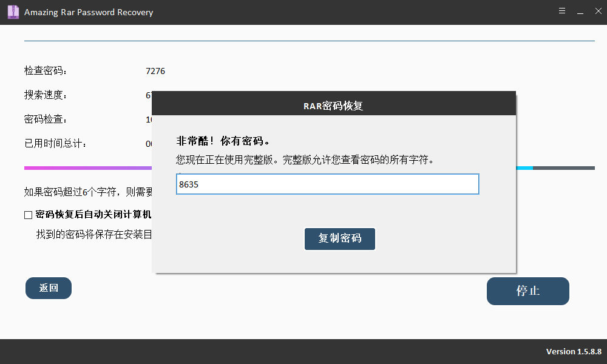This screenshot has height=364, width=607.
Task: Click the 如果密码超过6个字符 hint text
Action: pos(88,192)
